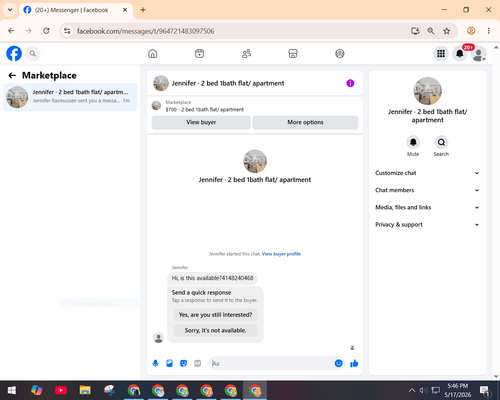The image size is (500, 400).
Task: Click the More options button
Action: pos(305,122)
